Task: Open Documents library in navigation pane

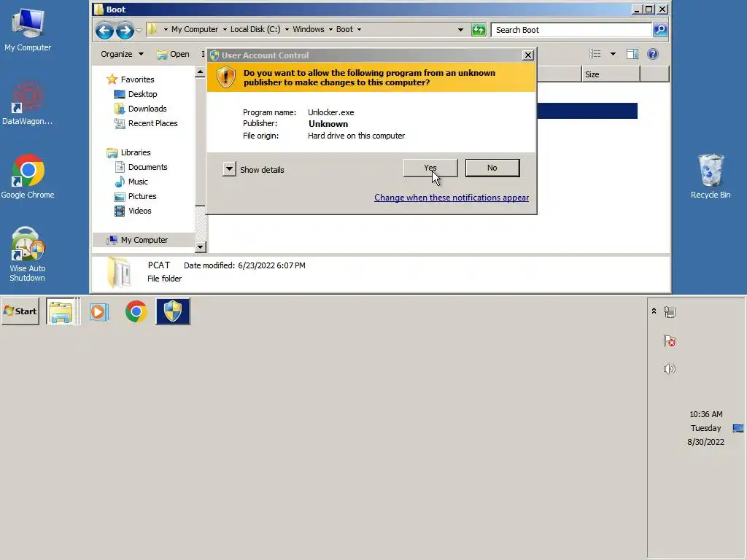Action: tap(141, 167)
